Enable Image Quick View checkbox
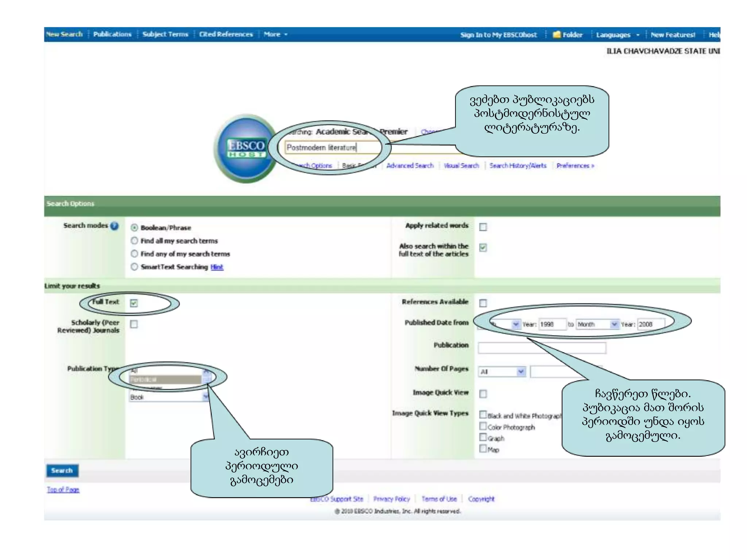This screenshot has height=560, width=747. pyautogui.click(x=483, y=394)
